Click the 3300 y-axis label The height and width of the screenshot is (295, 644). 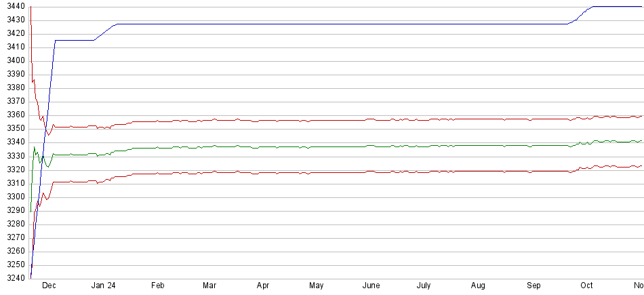pyautogui.click(x=14, y=197)
